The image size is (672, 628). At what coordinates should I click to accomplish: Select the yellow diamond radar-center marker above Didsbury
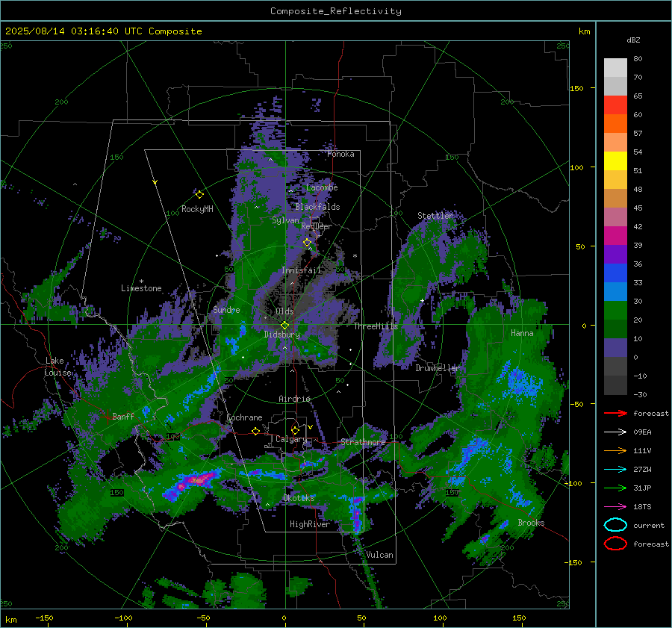click(284, 326)
